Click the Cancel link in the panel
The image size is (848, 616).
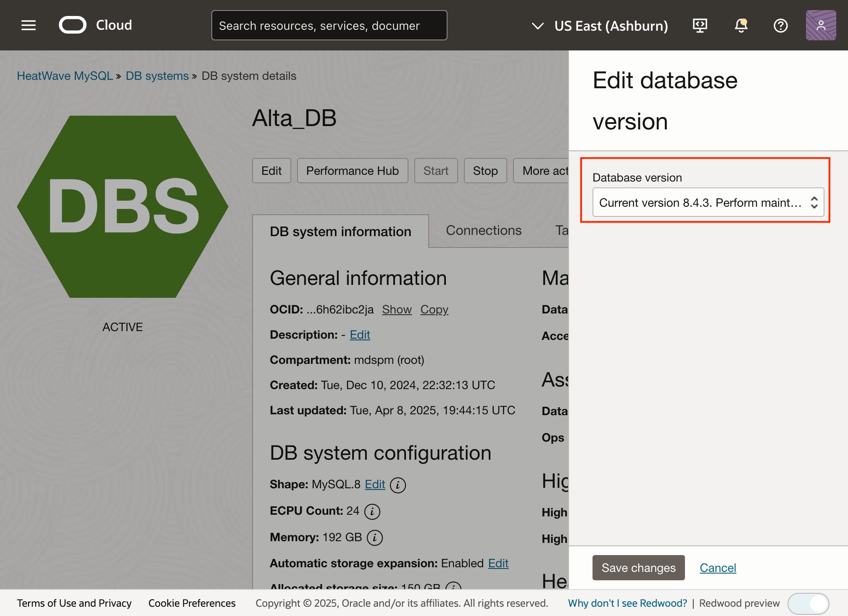pyautogui.click(x=717, y=568)
